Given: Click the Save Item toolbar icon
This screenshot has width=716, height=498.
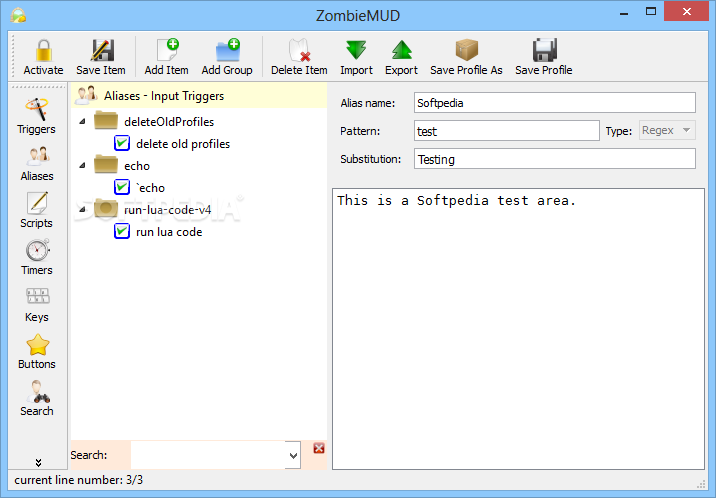Looking at the screenshot, I should click(x=101, y=50).
